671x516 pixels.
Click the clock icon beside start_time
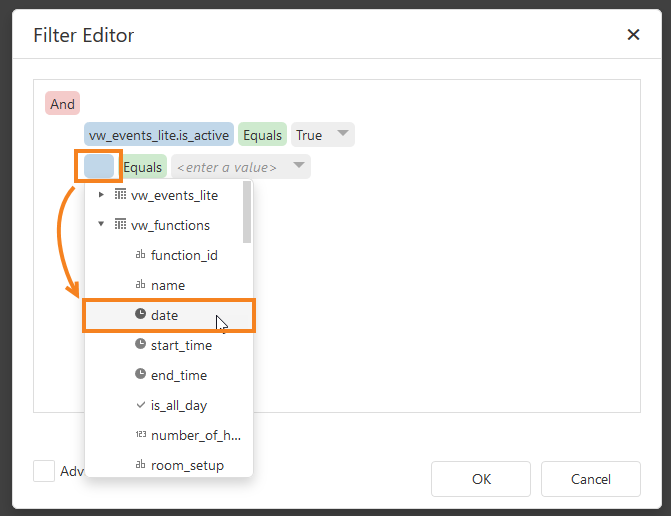pyautogui.click(x=140, y=344)
